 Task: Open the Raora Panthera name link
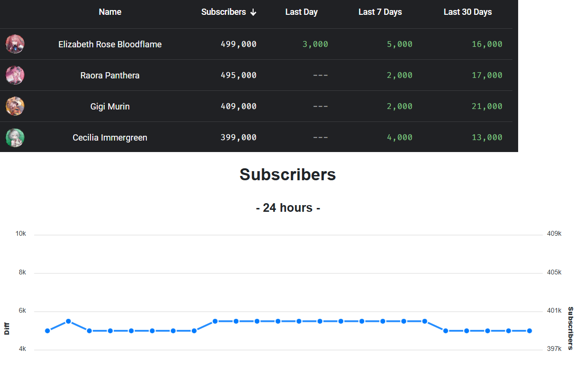(110, 75)
